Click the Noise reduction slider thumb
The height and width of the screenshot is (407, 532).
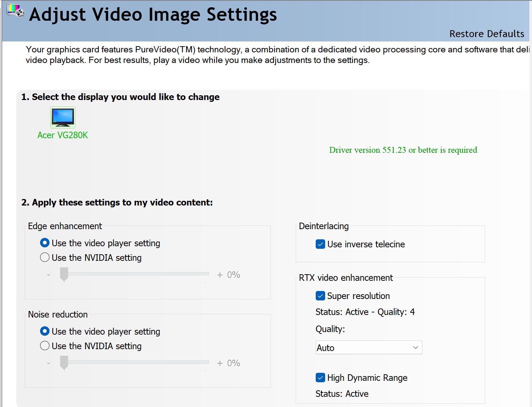pyautogui.click(x=64, y=363)
